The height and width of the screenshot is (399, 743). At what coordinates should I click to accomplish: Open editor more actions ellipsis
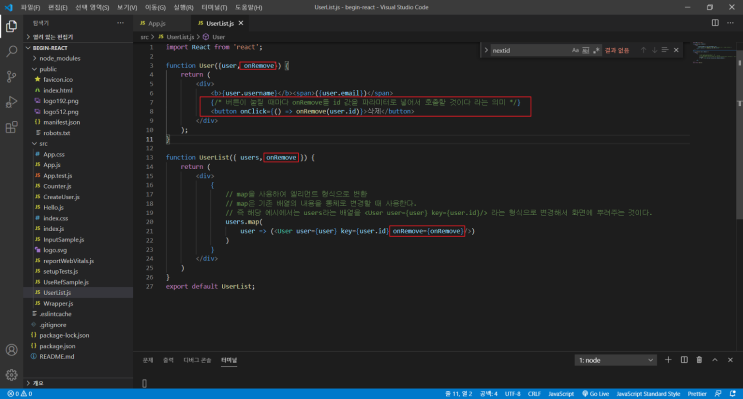tap(730, 23)
